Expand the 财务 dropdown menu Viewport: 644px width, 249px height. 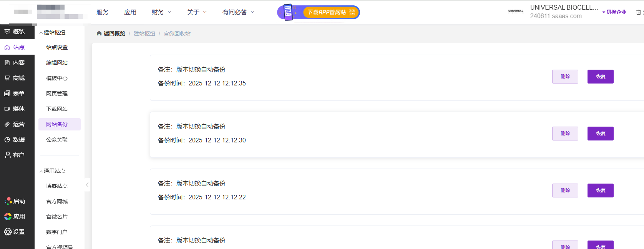click(161, 12)
